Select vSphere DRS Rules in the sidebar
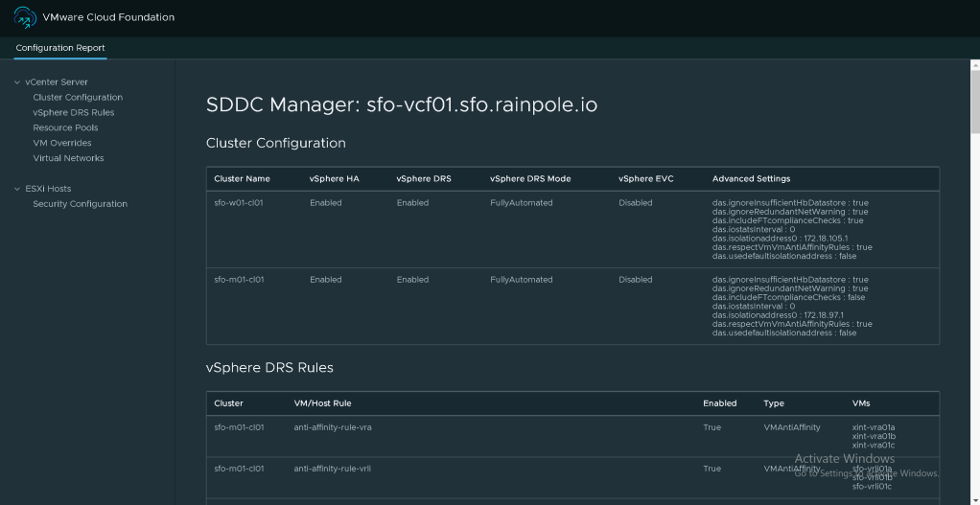Screen dimensions: 980x505 click(x=73, y=113)
